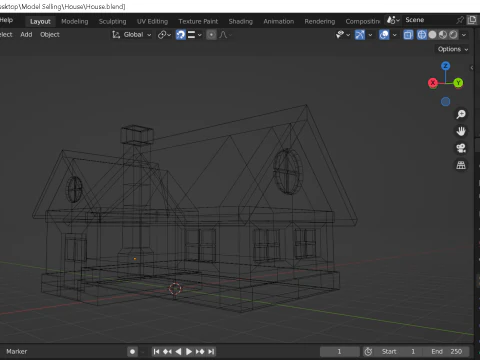Toggle proportional editing

point(211,35)
